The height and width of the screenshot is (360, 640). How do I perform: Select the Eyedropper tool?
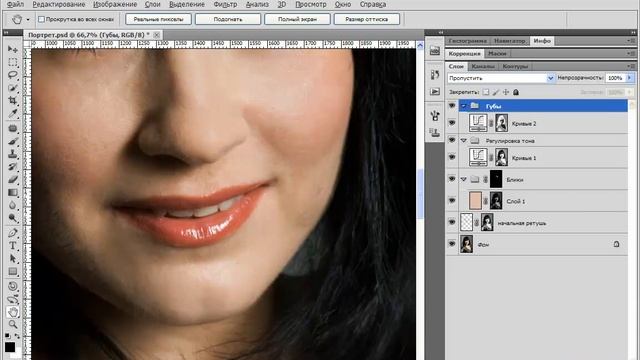(x=13, y=113)
